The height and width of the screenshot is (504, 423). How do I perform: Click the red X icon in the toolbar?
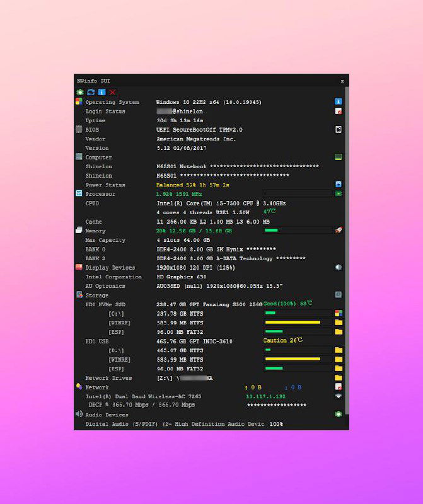112,92
